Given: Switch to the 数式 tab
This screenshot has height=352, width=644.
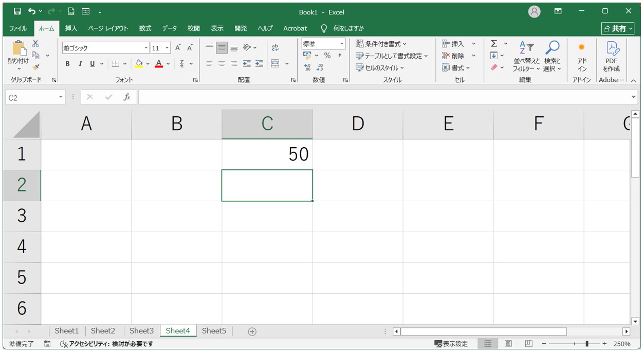Looking at the screenshot, I should pos(145,28).
